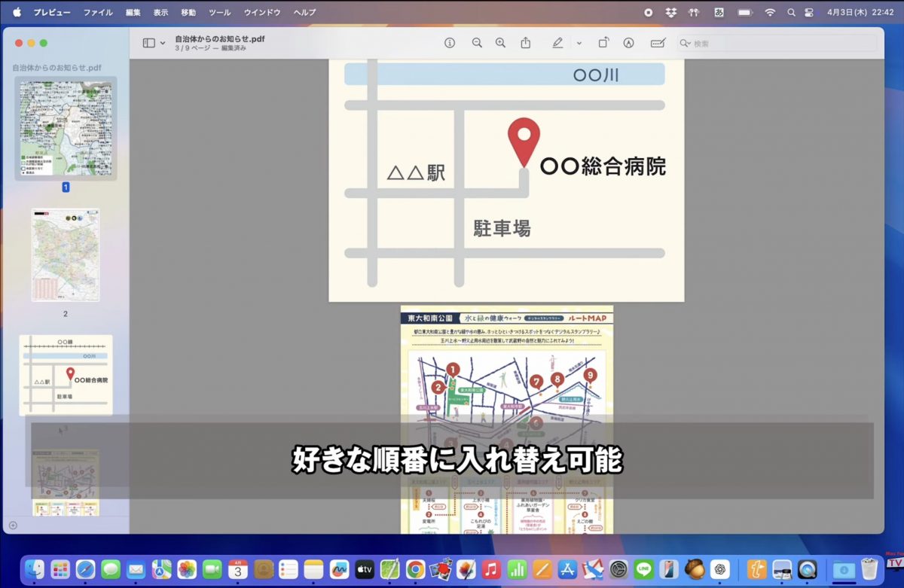
Task: Open Spotlight search in menu bar
Action: coord(791,12)
